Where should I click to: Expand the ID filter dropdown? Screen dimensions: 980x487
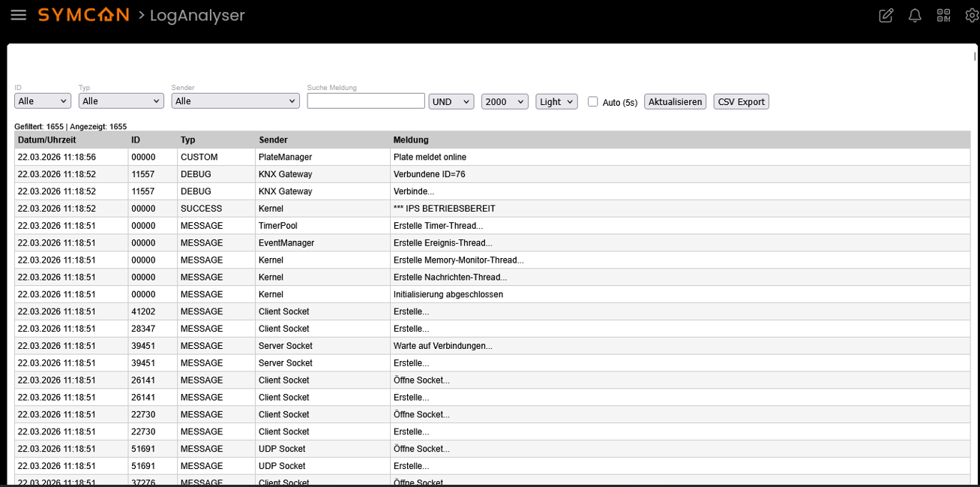point(43,101)
